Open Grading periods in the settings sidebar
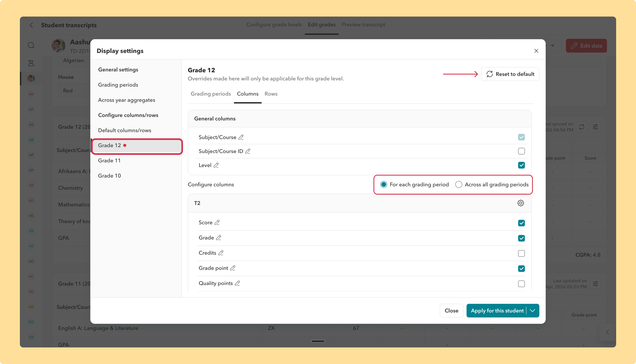Image resolution: width=636 pixels, height=364 pixels. pyautogui.click(x=118, y=85)
